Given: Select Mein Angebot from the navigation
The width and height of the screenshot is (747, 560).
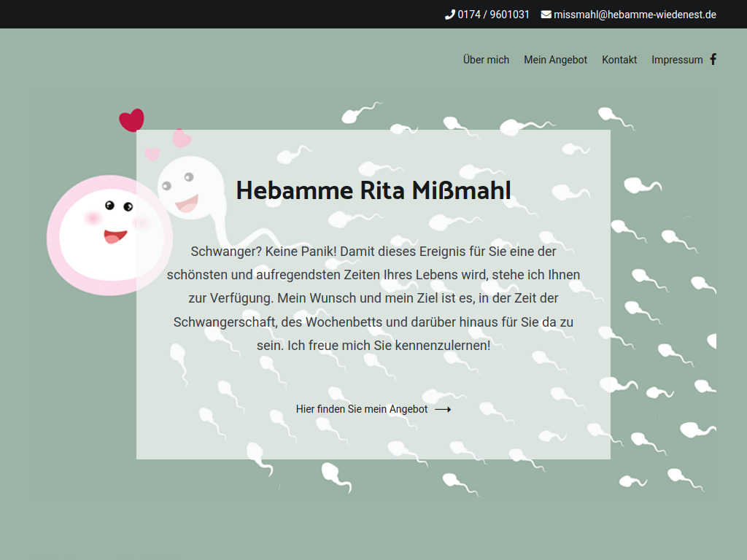Looking at the screenshot, I should 555,59.
